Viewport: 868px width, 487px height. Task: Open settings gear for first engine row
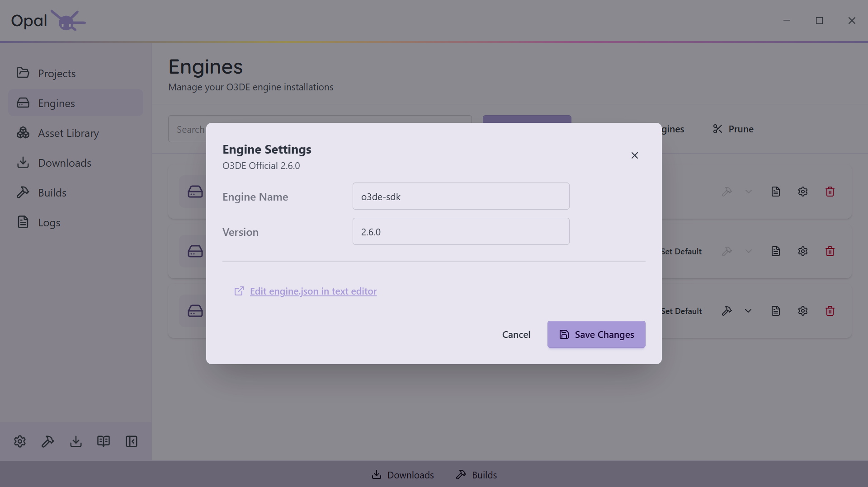803,192
